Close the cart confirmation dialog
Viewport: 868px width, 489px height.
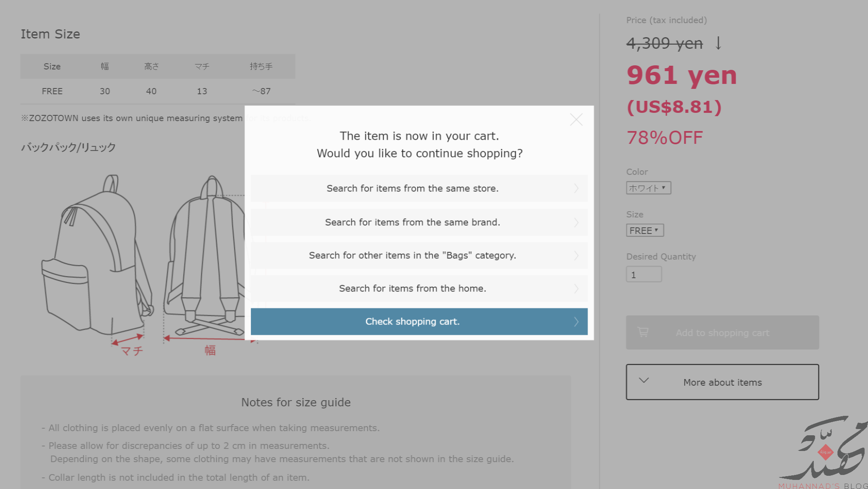coord(576,120)
